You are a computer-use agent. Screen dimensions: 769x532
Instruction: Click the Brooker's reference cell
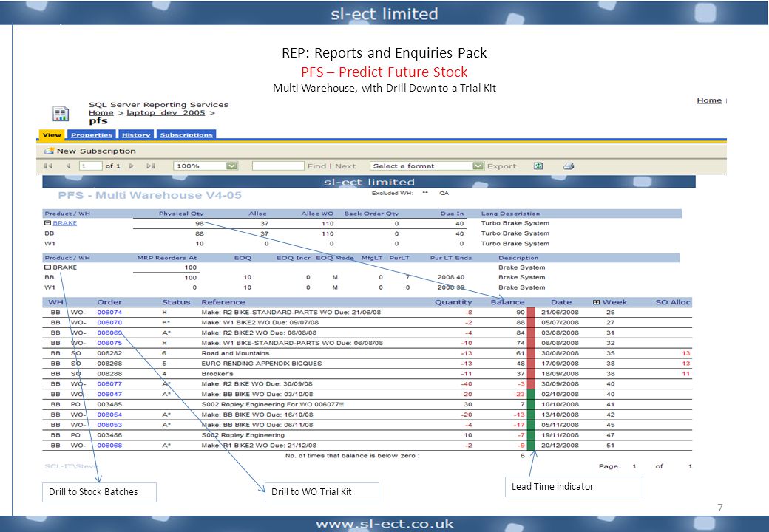(217, 374)
